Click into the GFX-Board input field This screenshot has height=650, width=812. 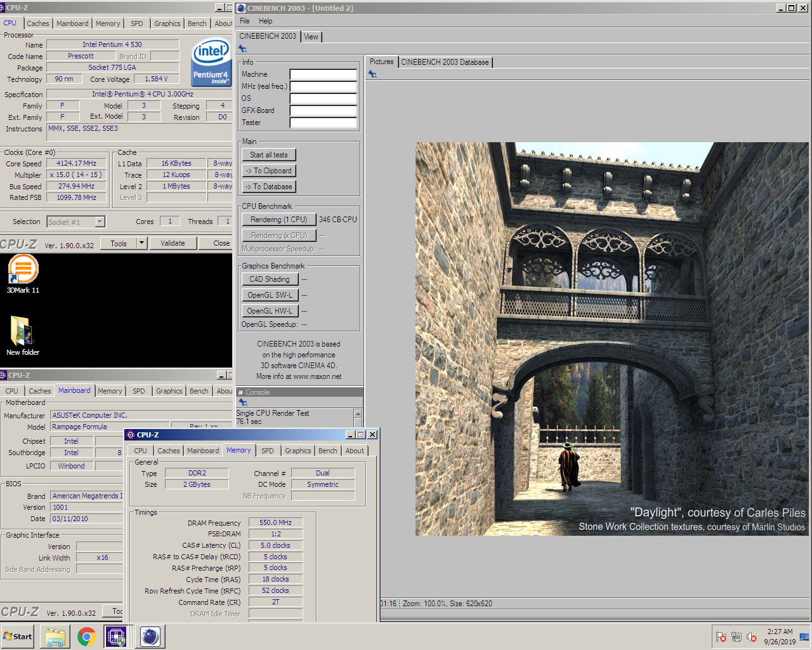(323, 110)
